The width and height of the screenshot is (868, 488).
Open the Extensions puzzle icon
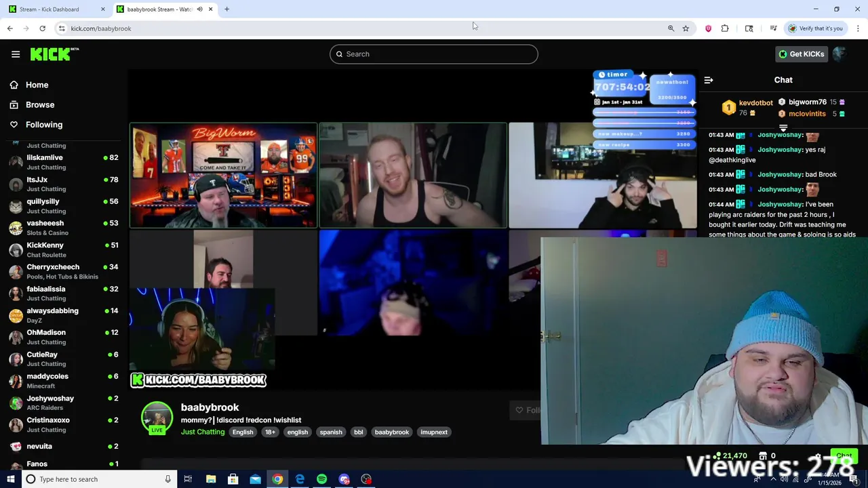(x=725, y=28)
